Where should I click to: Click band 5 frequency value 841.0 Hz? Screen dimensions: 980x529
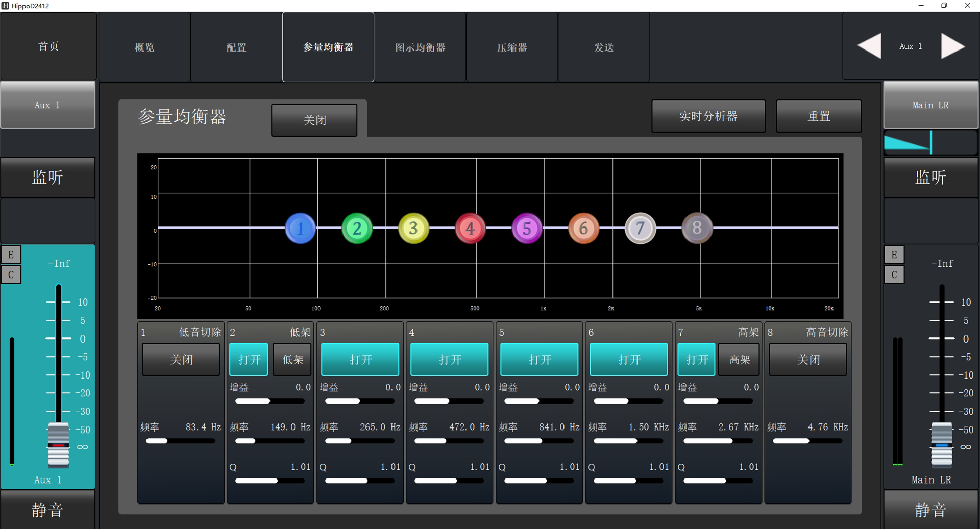tap(559, 427)
